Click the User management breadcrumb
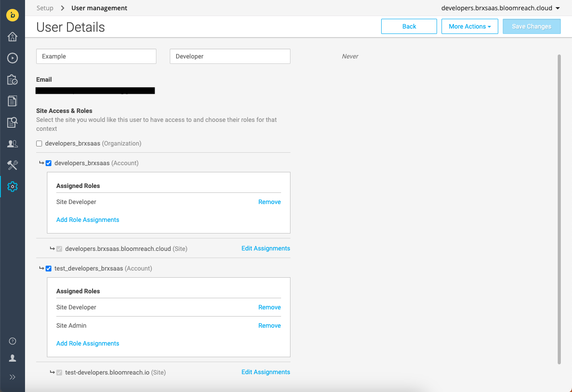The height and width of the screenshot is (392, 572). point(99,8)
